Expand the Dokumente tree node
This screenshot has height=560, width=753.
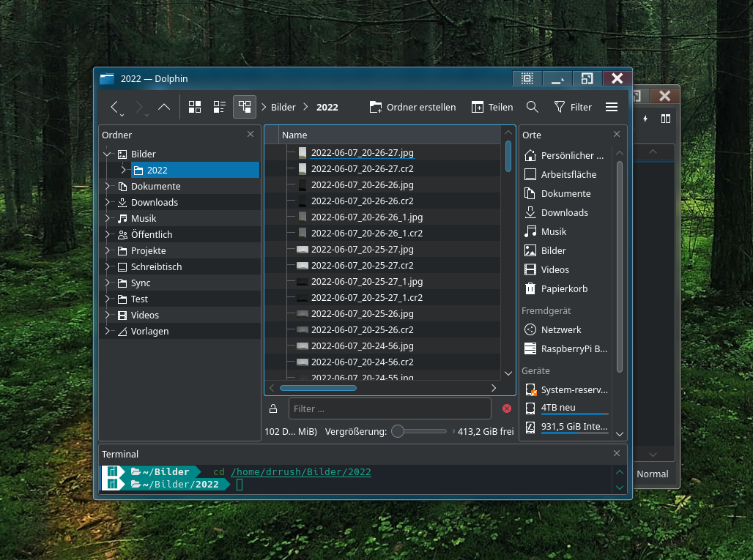point(107,186)
